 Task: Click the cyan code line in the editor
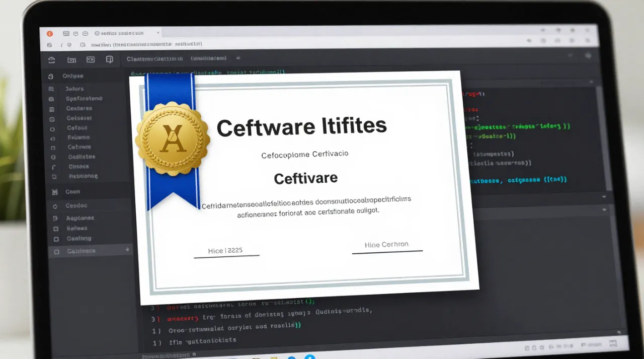[518, 179]
